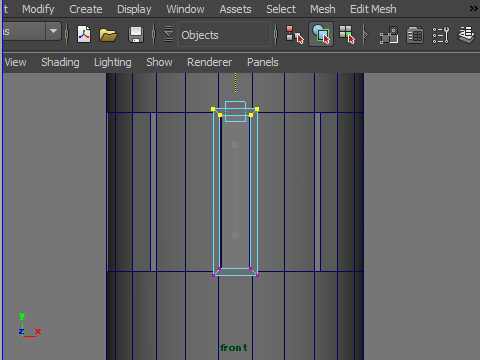Open the Create menu
Screen dimensions: 480x360
click(86, 9)
